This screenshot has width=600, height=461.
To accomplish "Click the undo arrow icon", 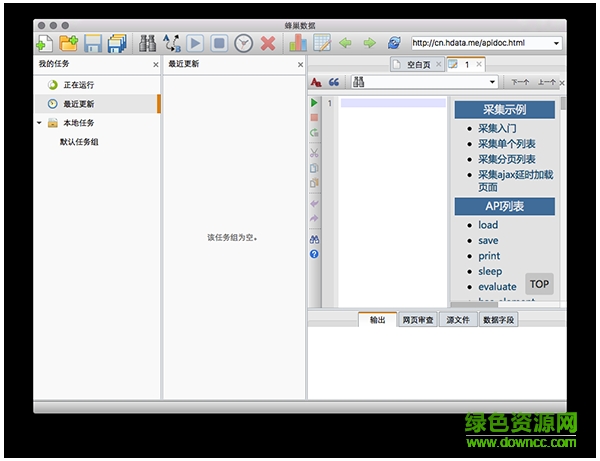I will click(x=314, y=204).
